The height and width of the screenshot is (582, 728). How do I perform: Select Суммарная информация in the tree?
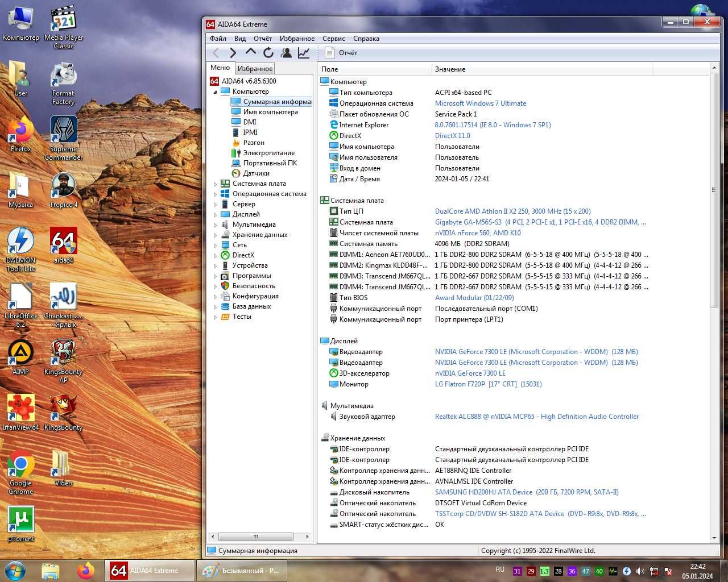tap(272, 102)
